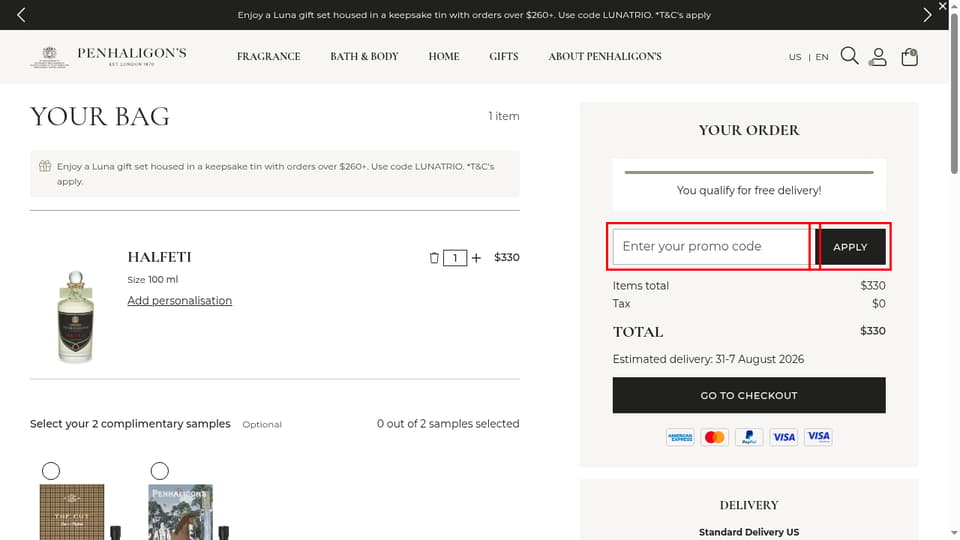
Task: Click the page vertical scrollbar
Action: point(954,92)
